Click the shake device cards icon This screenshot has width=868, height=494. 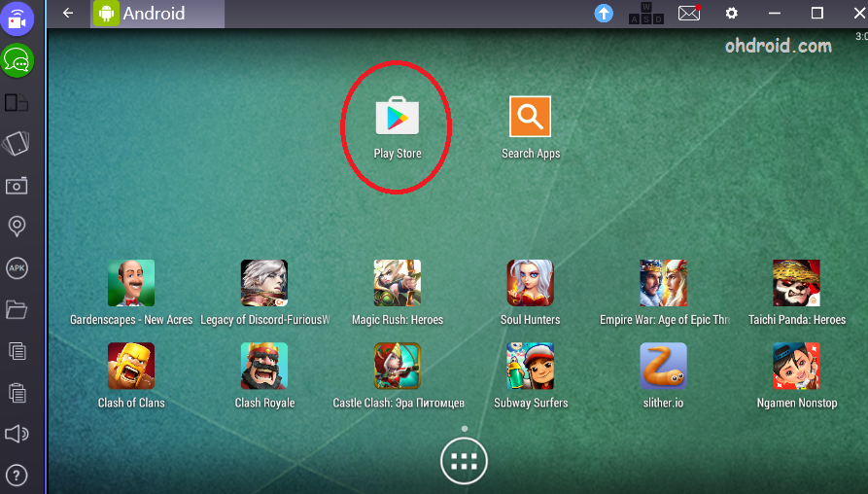click(17, 144)
